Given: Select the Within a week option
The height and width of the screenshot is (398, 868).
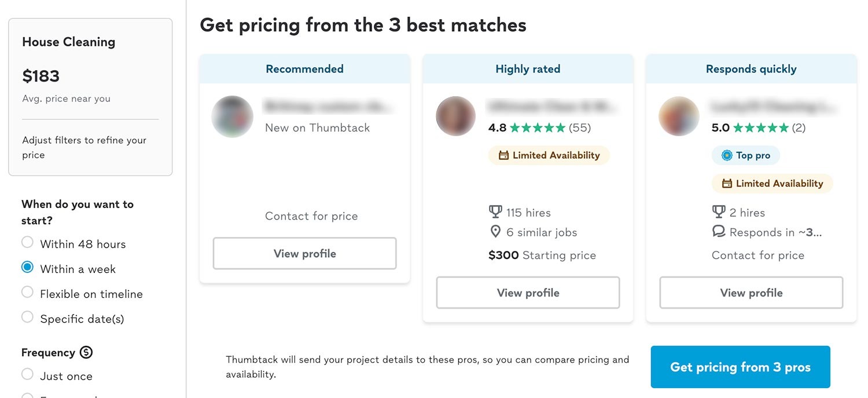Looking at the screenshot, I should [x=27, y=267].
